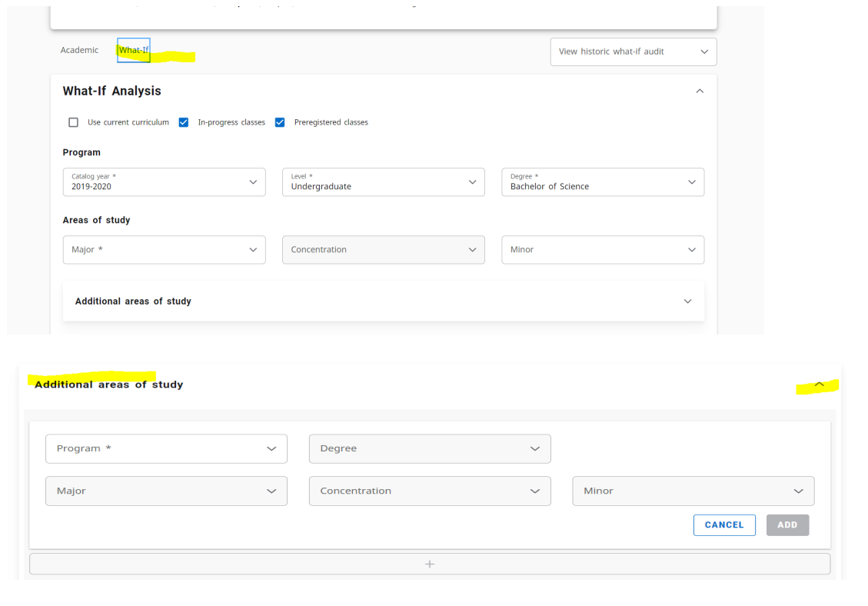Collapse the expanded Additional areas of study panel
Screen dimensions: 868x606
(x=820, y=385)
